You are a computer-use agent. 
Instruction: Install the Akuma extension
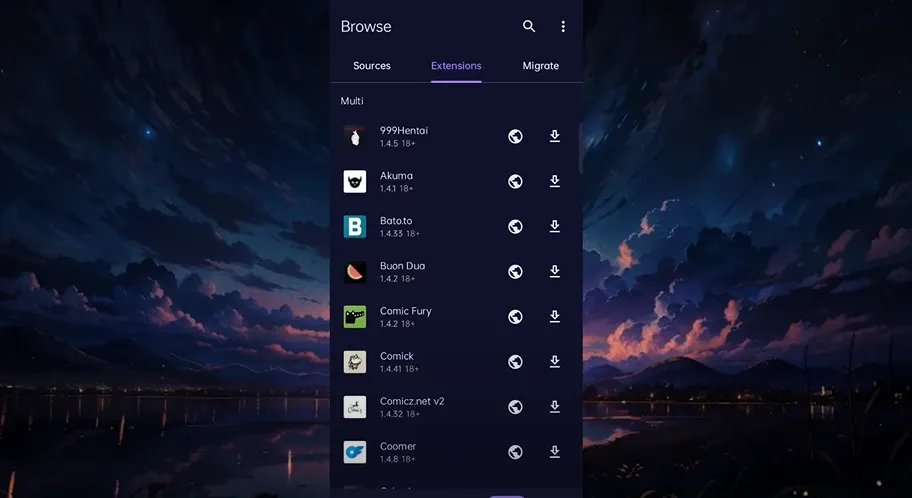click(x=555, y=182)
